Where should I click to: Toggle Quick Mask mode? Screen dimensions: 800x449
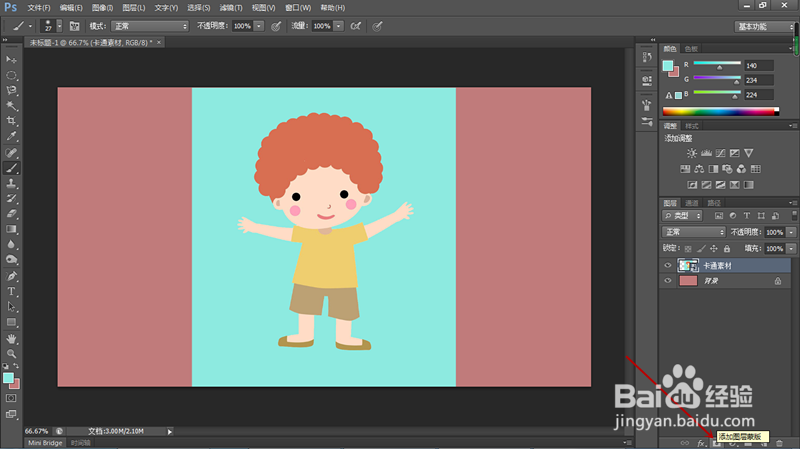[11, 398]
